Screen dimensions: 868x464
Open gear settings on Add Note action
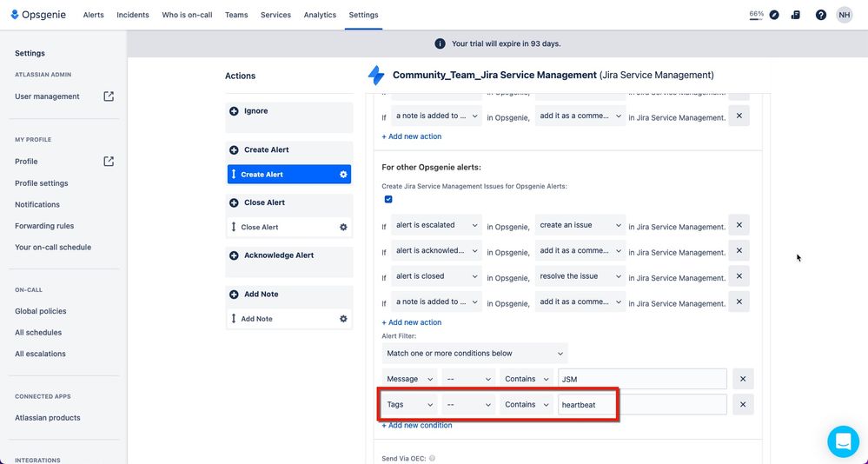coord(343,319)
